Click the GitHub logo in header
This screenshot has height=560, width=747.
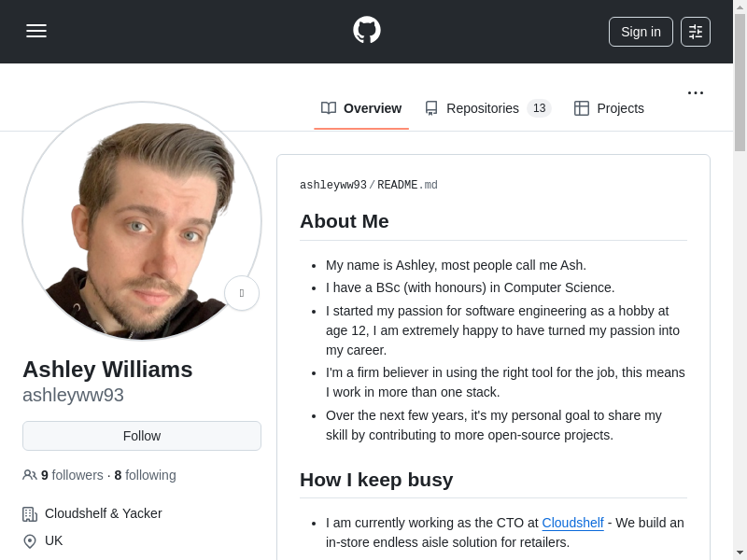366,31
